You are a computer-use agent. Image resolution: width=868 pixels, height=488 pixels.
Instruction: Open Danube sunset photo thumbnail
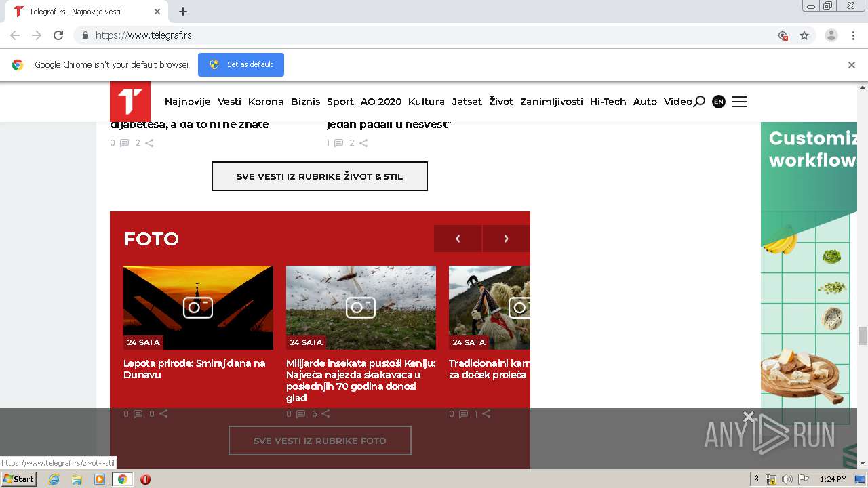(198, 308)
